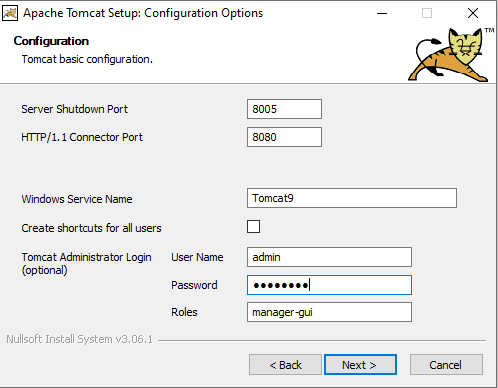
Task: Close the Tomcat Setup window
Action: (473, 13)
